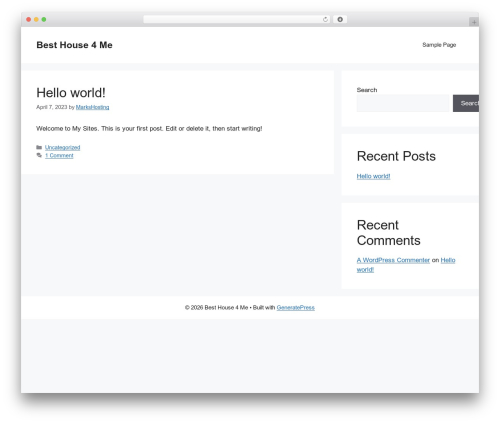
Task: Click the Recent Posts heading
Action: [x=396, y=156]
